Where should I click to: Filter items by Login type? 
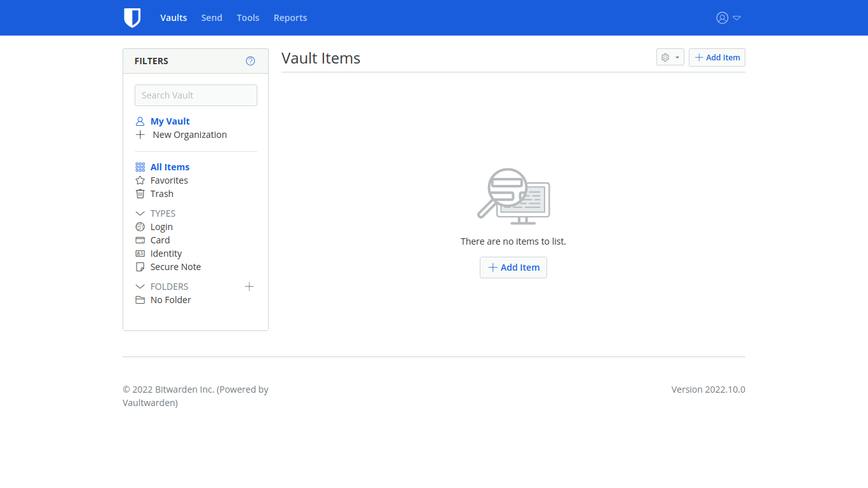pyautogui.click(x=161, y=227)
